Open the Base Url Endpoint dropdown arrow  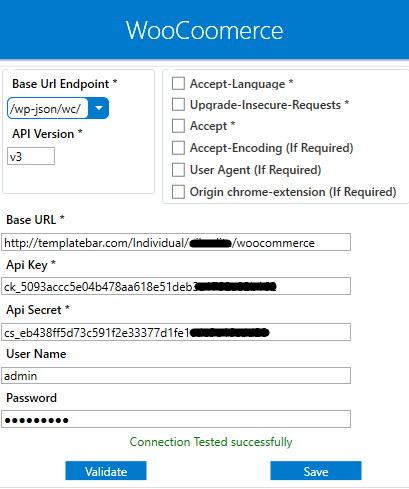pos(99,108)
